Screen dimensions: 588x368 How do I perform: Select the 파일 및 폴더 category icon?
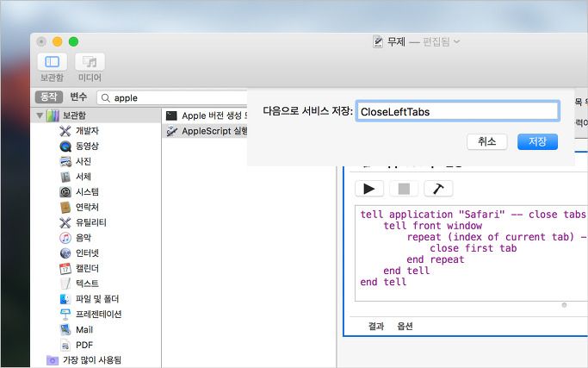65,299
